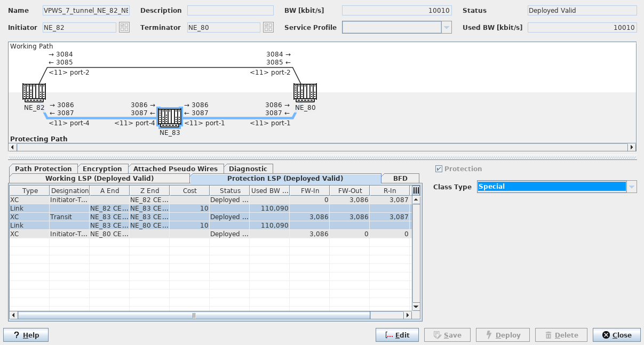Click the NE_80 network element icon
Image resolution: width=644 pixels, height=345 pixels.
pos(305,92)
